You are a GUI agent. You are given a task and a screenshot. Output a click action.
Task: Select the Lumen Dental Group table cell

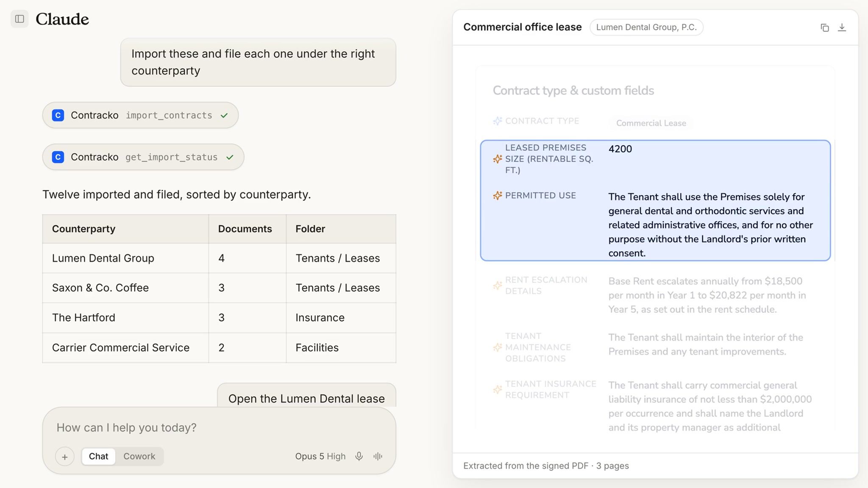click(x=125, y=258)
